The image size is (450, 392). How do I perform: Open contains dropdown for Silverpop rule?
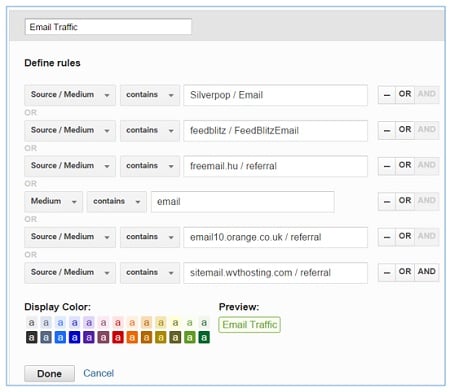[150, 95]
